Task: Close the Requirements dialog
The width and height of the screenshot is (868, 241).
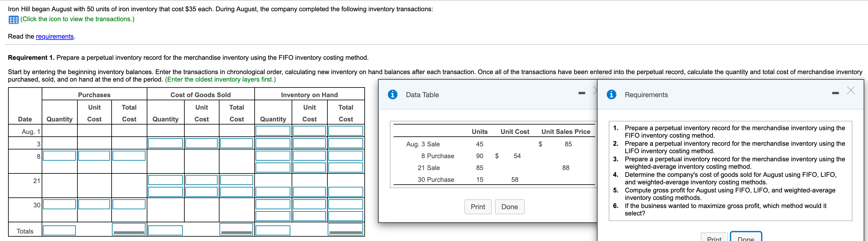Action: [x=851, y=90]
